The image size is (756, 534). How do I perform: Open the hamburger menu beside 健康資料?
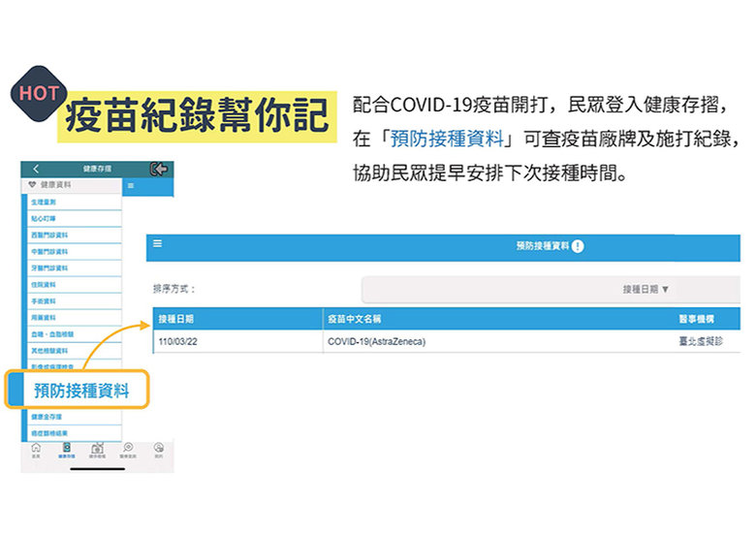[x=131, y=184]
